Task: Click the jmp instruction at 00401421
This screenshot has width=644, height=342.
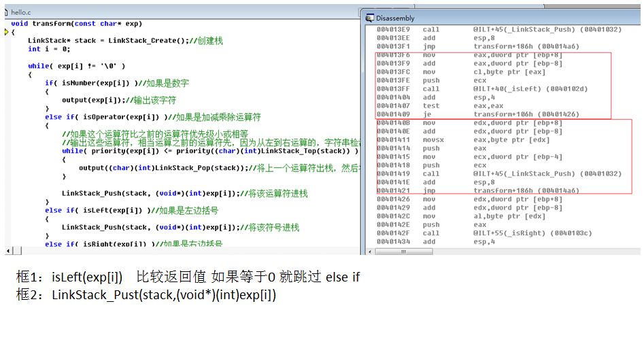Action: (478, 190)
